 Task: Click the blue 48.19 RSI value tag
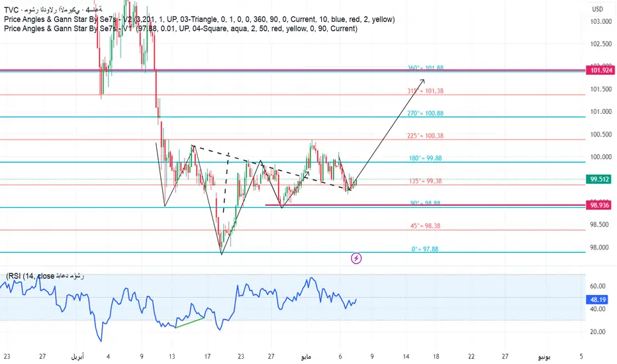click(598, 299)
